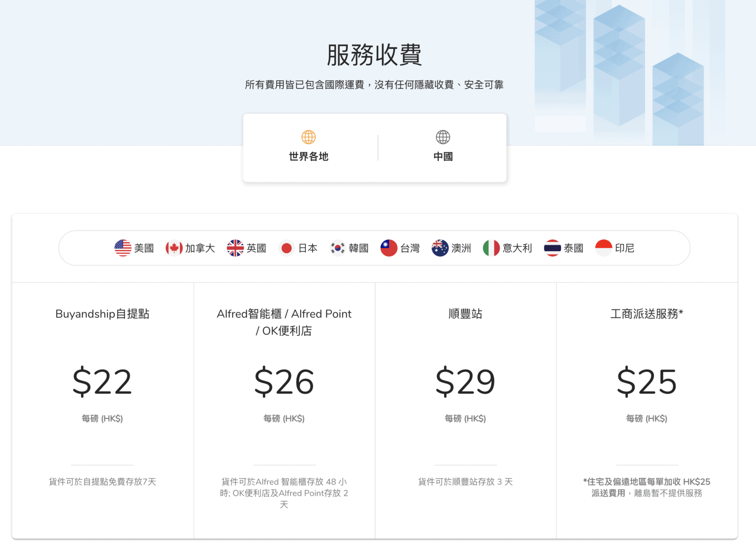Select the Canada maple leaf flag icon
The width and height of the screenshot is (756, 560).
click(x=174, y=248)
